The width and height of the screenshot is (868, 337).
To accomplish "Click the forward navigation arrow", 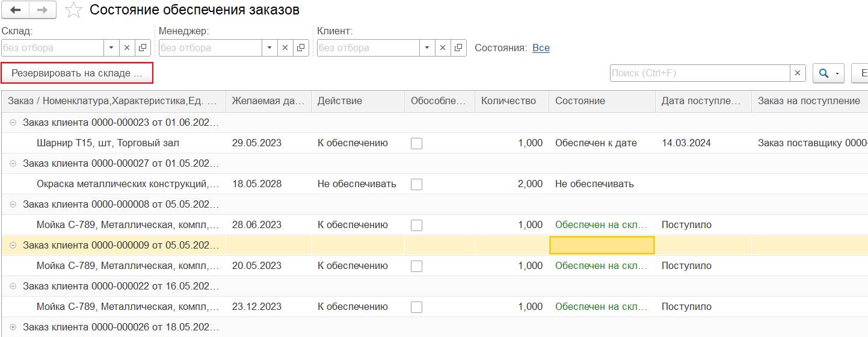I will (43, 10).
